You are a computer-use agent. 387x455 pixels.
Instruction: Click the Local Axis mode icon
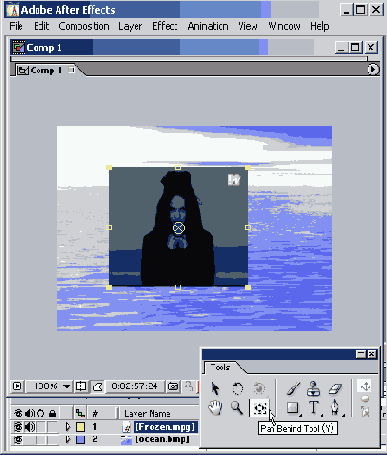click(x=365, y=387)
